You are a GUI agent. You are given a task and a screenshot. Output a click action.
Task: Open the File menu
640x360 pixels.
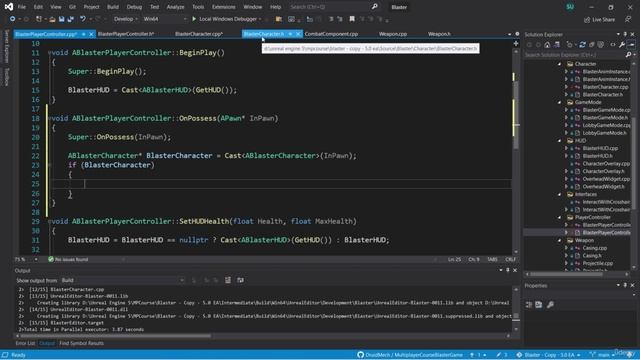22,7
